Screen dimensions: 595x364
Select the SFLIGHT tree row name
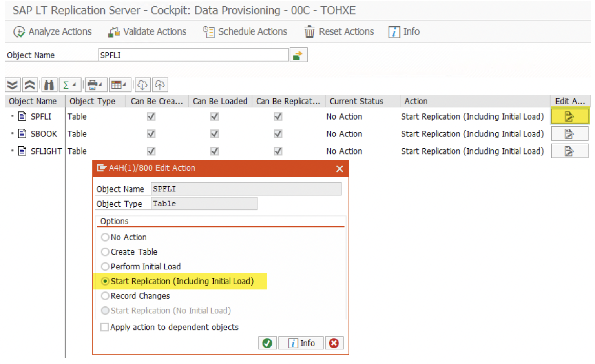pyautogui.click(x=46, y=151)
